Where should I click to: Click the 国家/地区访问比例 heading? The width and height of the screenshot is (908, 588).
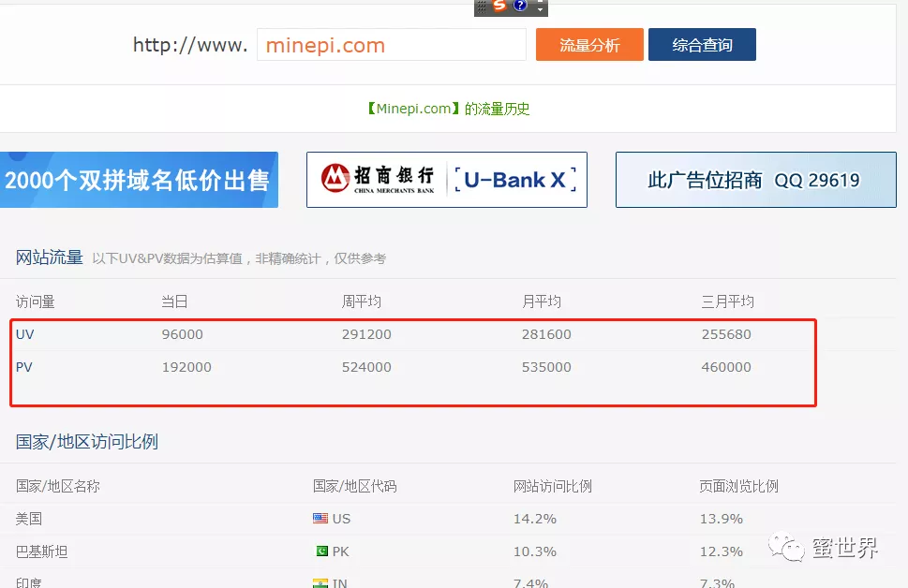pos(87,442)
